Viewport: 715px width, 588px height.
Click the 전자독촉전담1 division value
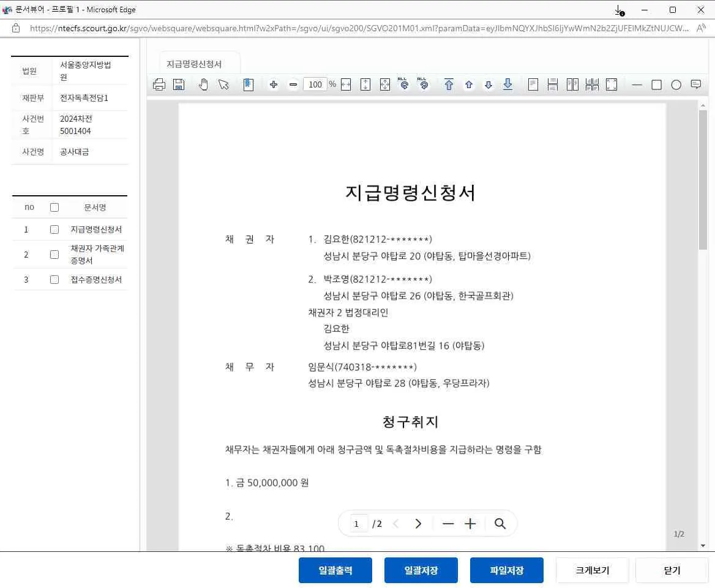[x=84, y=98]
